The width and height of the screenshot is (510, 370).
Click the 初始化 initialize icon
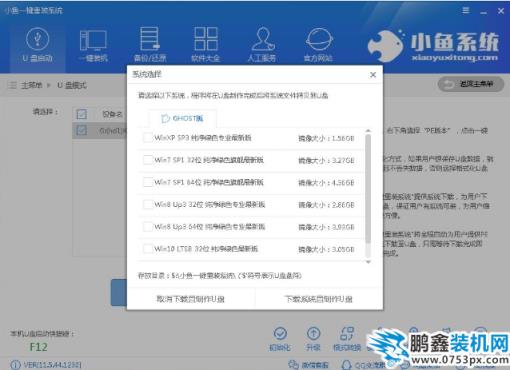point(280,339)
